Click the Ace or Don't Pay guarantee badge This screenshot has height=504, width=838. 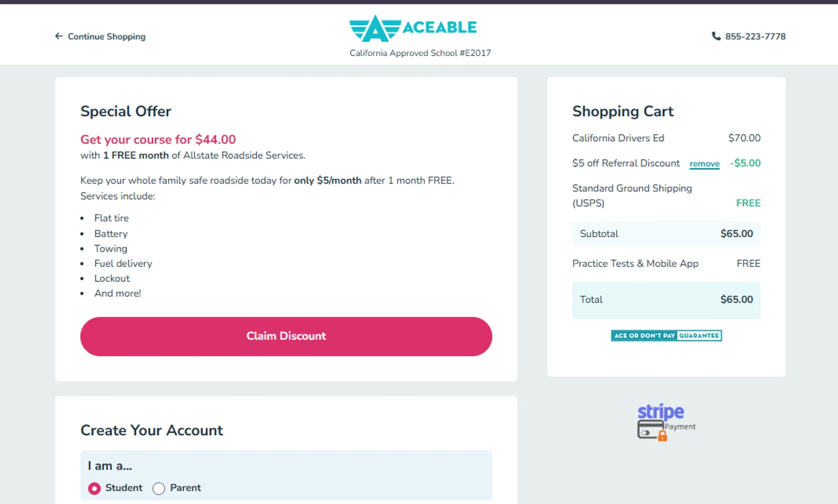point(666,335)
